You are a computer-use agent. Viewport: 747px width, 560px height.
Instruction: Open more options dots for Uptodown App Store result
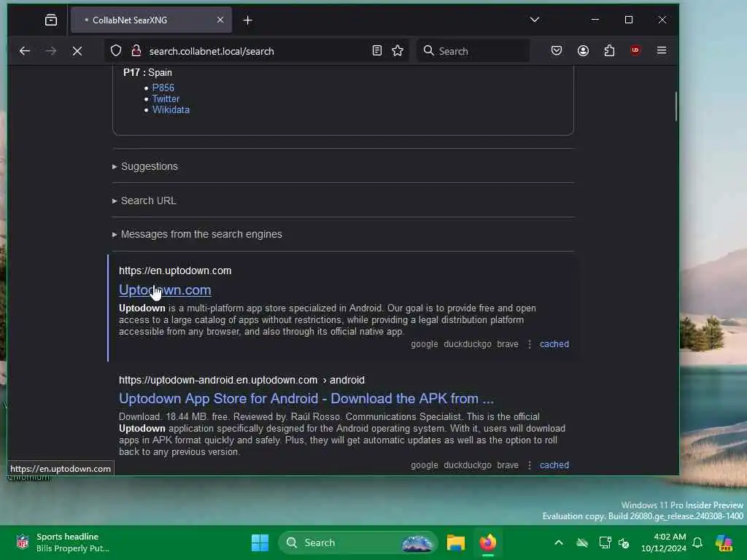530,464
